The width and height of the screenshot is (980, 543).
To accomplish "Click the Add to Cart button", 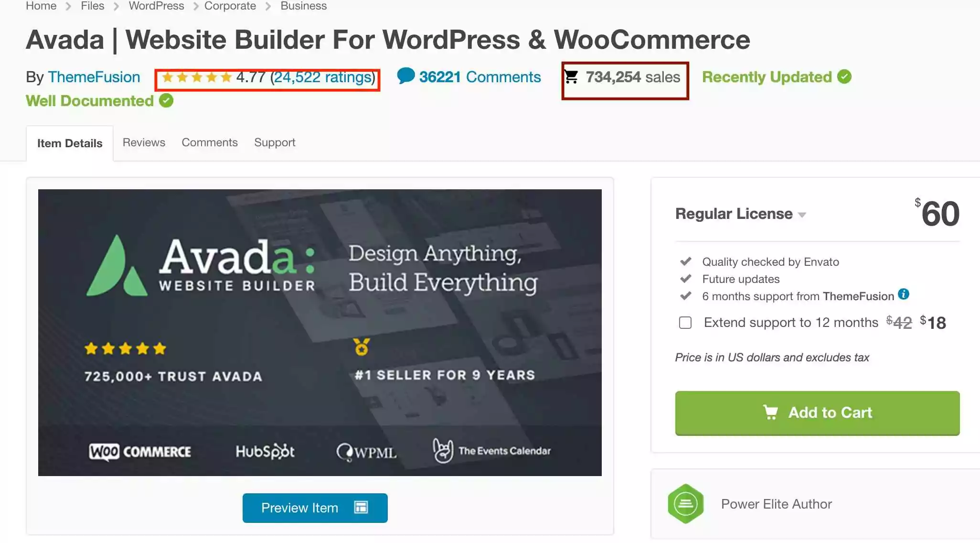I will coord(818,413).
